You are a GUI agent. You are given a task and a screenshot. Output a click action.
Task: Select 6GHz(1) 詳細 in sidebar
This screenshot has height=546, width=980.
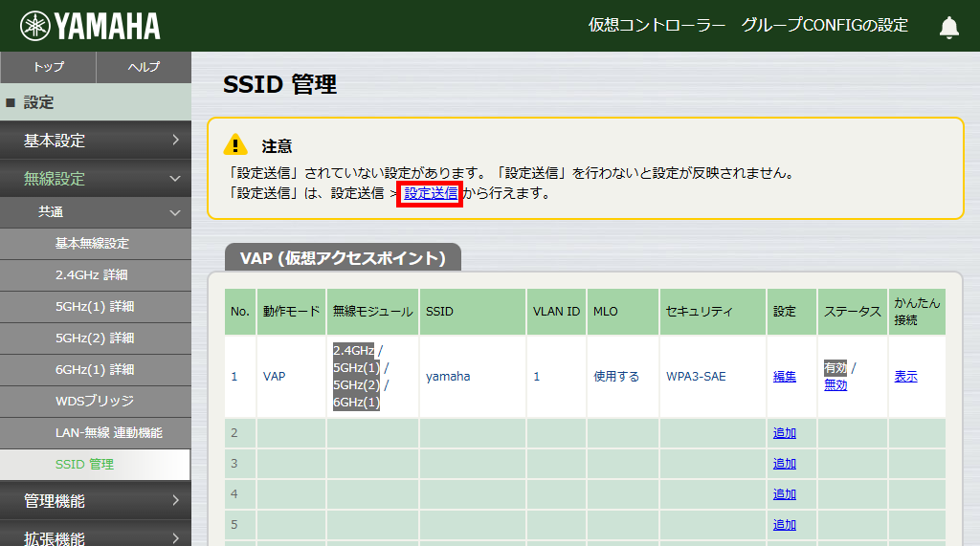(x=96, y=370)
